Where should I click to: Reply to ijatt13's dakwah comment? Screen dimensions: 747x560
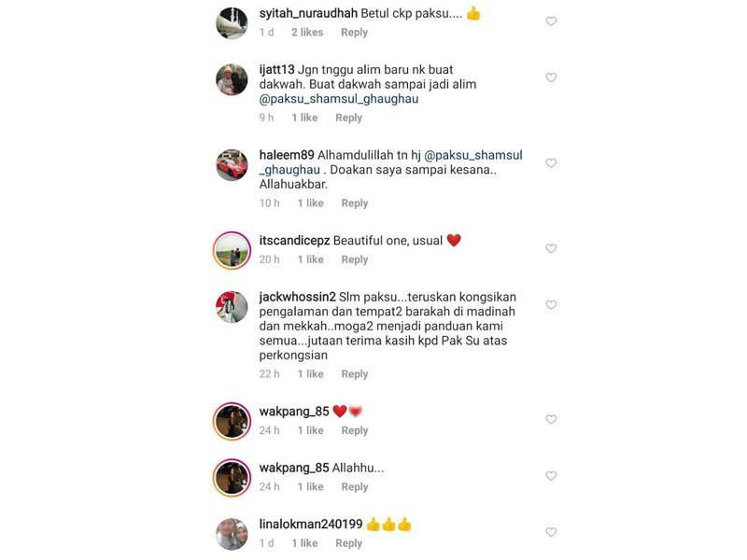348,118
